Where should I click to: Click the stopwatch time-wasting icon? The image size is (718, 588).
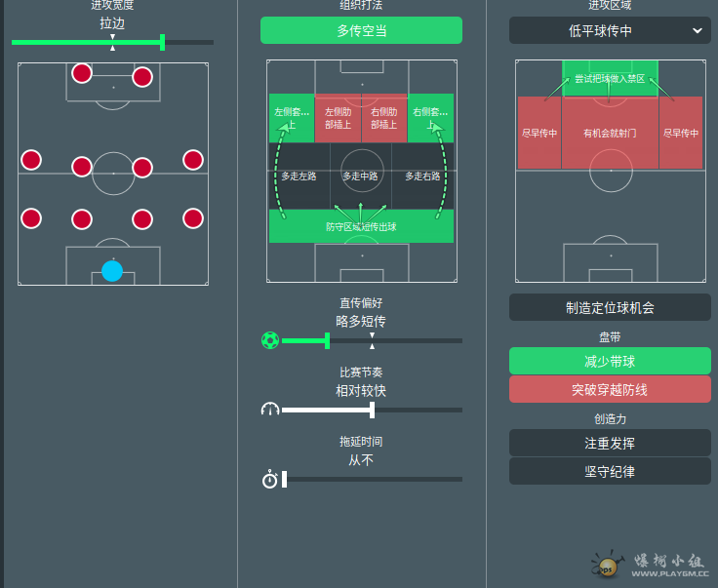[x=269, y=479]
